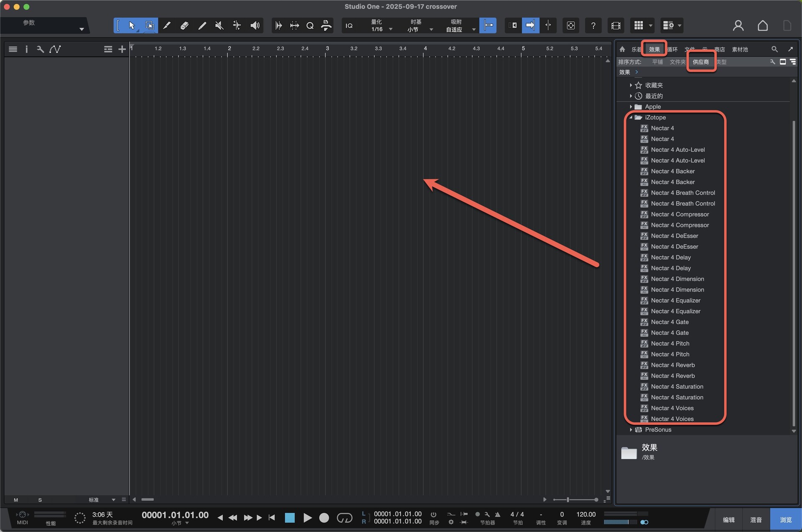Toggle the Loop transport button
Image resolution: width=802 pixels, height=532 pixels.
(x=345, y=518)
